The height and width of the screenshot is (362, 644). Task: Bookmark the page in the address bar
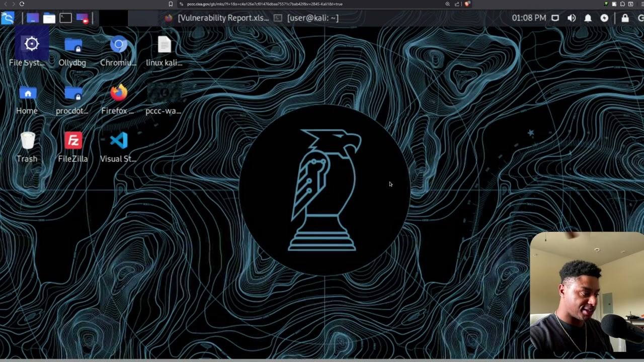(171, 4)
